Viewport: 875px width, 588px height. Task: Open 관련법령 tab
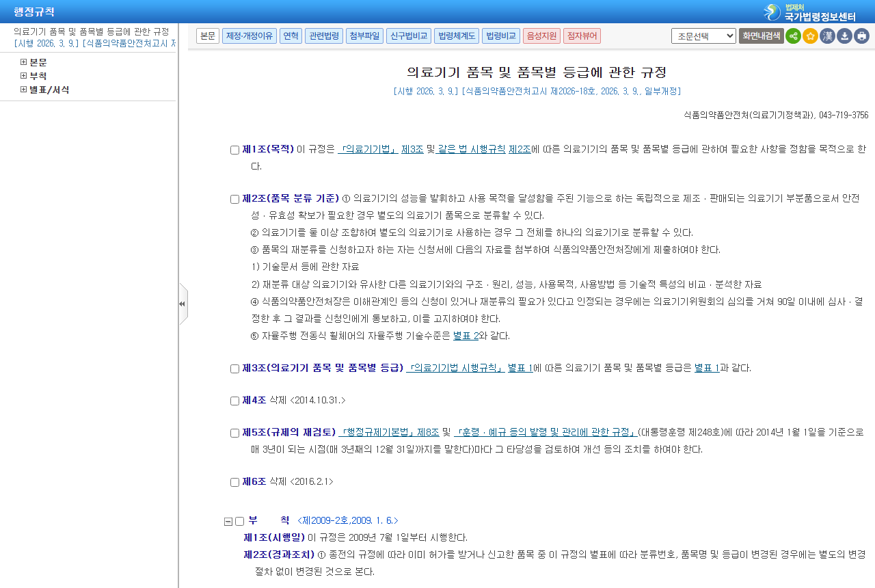coord(324,36)
